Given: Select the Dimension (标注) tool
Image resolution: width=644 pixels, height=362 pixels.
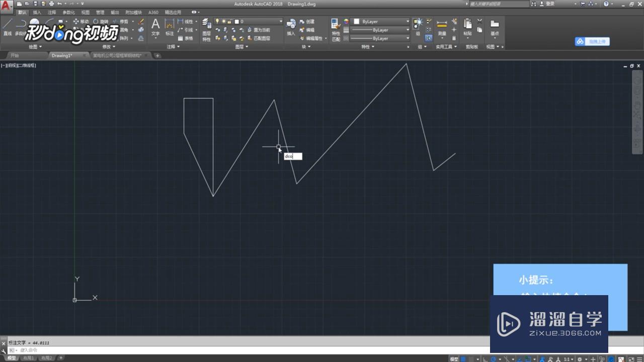Looking at the screenshot, I should point(170,27).
